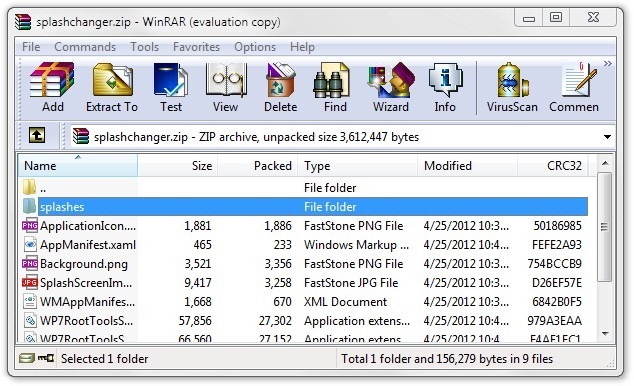Run VirusScan on the archive

click(x=512, y=87)
